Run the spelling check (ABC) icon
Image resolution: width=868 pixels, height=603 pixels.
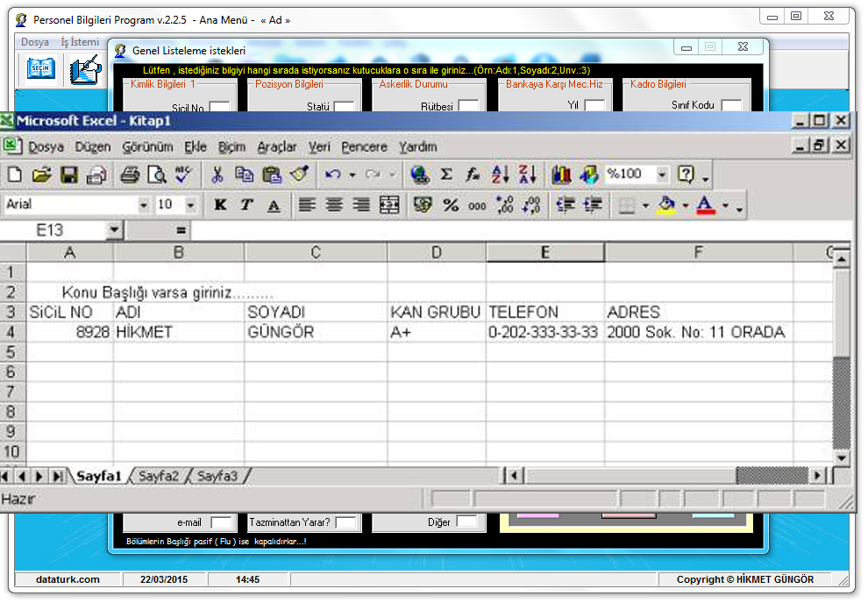(x=182, y=174)
